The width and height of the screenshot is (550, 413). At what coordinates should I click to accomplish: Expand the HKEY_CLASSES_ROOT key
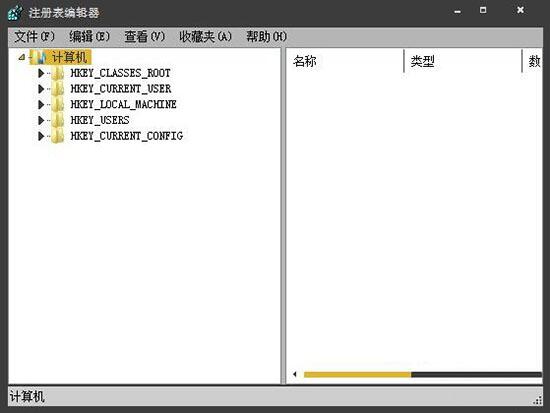coord(41,73)
